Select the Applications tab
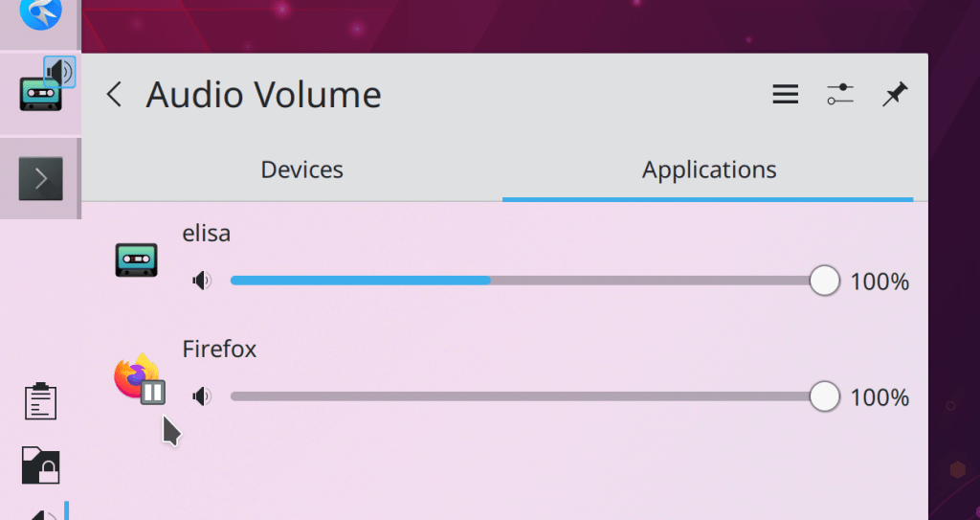The image size is (980, 520). [x=709, y=170]
